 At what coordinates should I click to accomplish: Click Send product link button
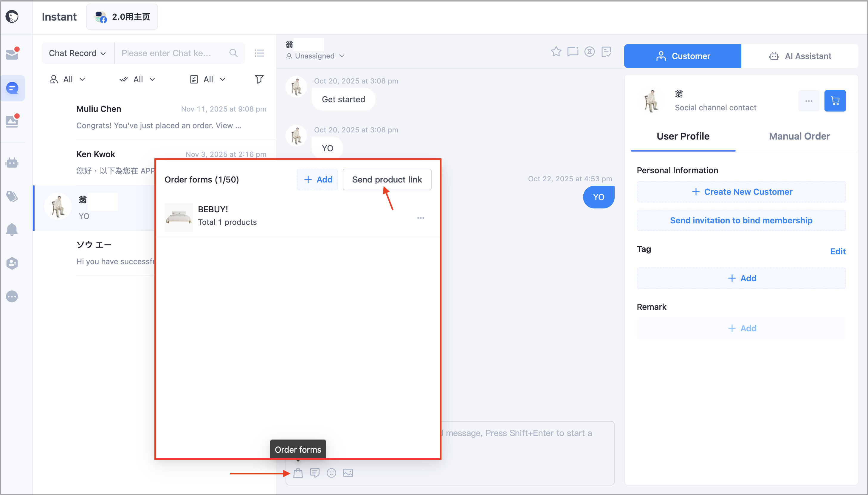click(x=387, y=180)
